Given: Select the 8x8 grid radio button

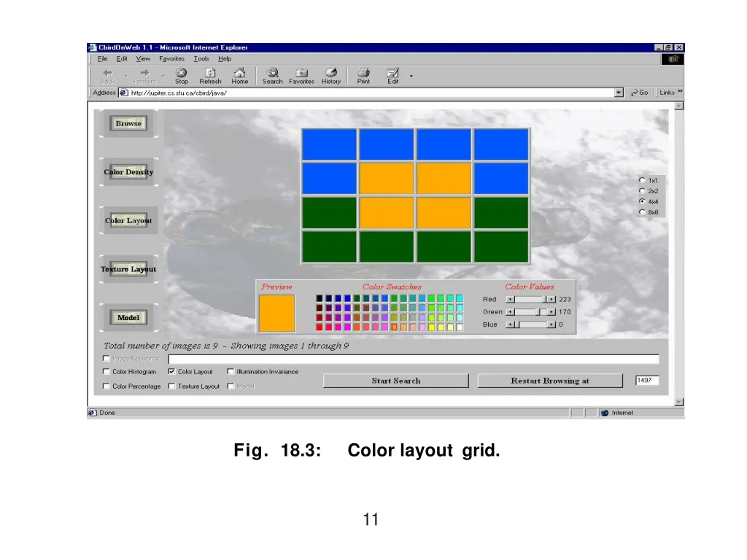Looking at the screenshot, I should point(642,212).
